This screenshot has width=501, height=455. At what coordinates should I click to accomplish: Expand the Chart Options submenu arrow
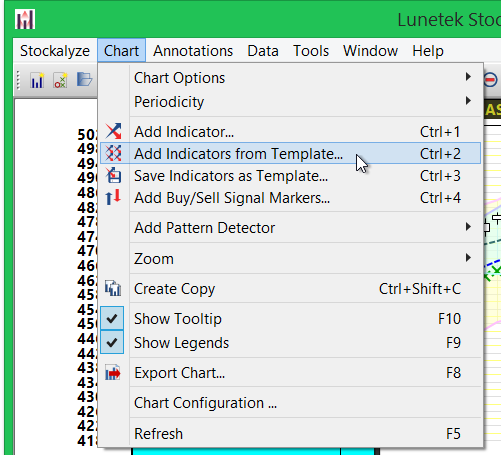468,77
